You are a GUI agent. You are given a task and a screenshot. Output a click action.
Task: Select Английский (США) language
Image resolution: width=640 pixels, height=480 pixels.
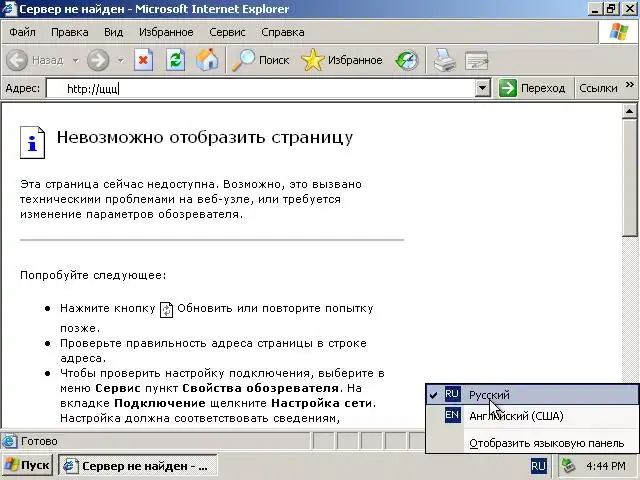pyautogui.click(x=532, y=416)
